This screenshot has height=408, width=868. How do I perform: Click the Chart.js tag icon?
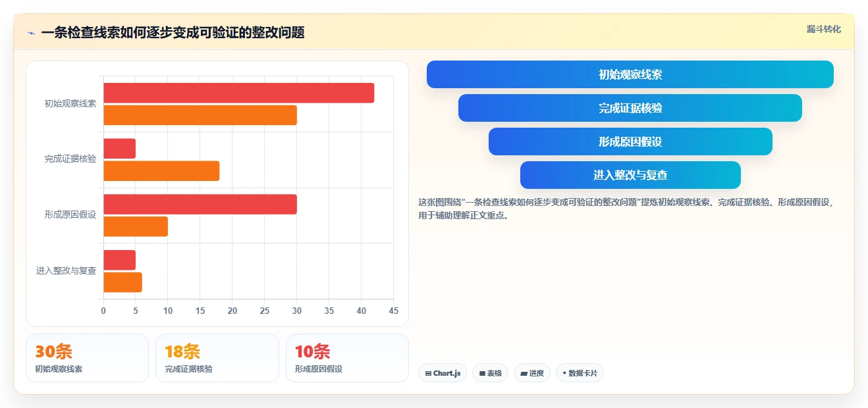[428, 373]
